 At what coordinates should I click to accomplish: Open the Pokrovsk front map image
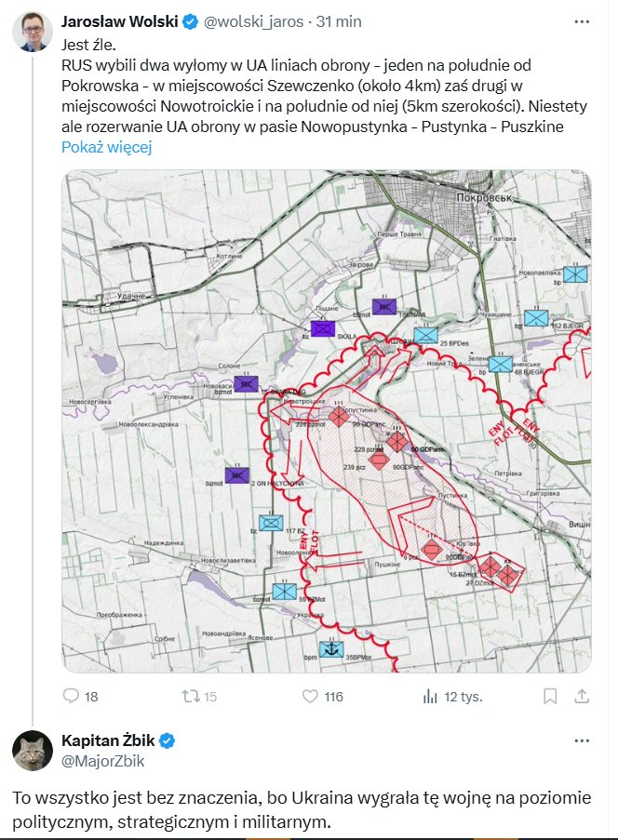point(327,421)
